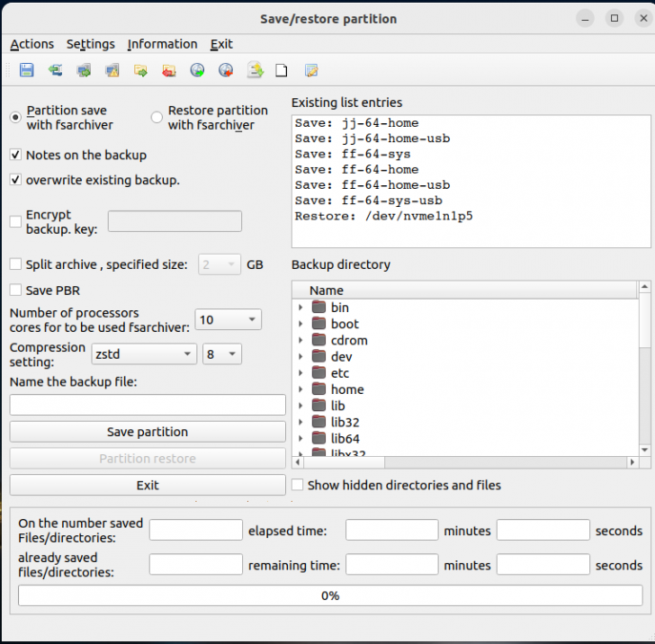Expand the bin folder tree arrow

(301, 308)
